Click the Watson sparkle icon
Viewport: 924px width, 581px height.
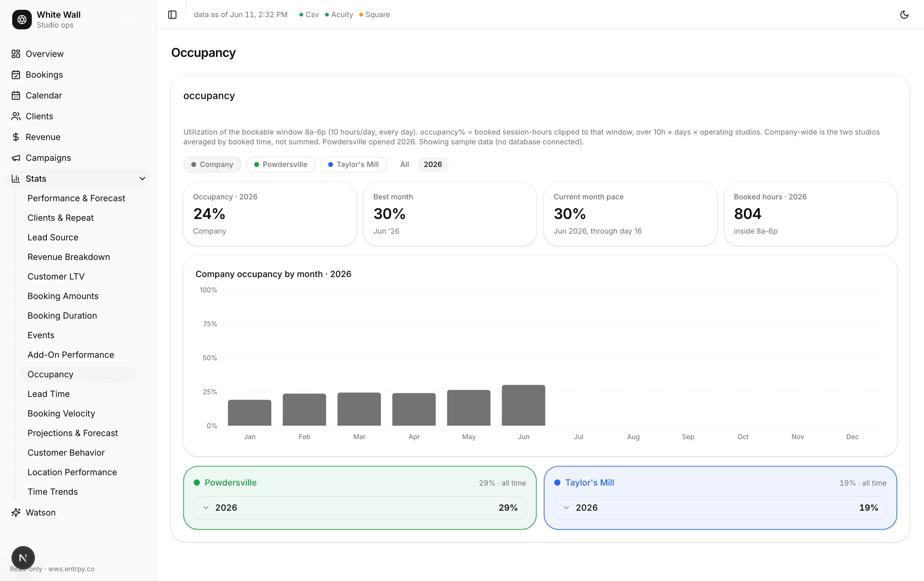pyautogui.click(x=16, y=512)
